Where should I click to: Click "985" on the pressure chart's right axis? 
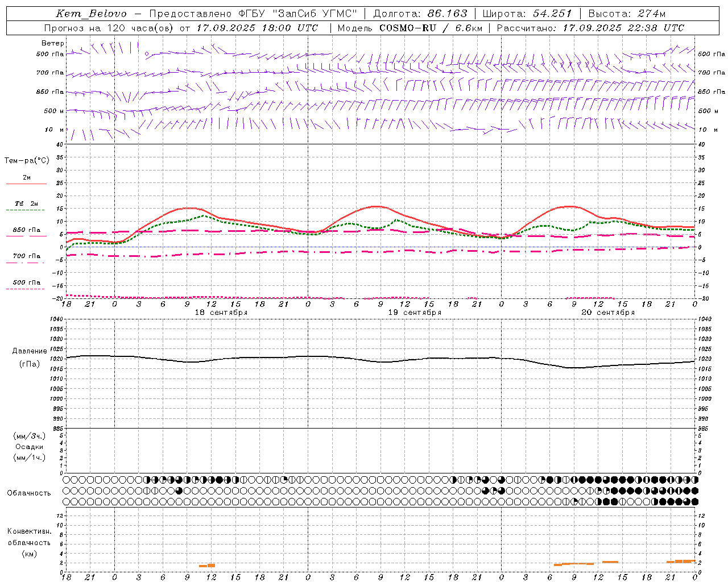click(x=704, y=429)
